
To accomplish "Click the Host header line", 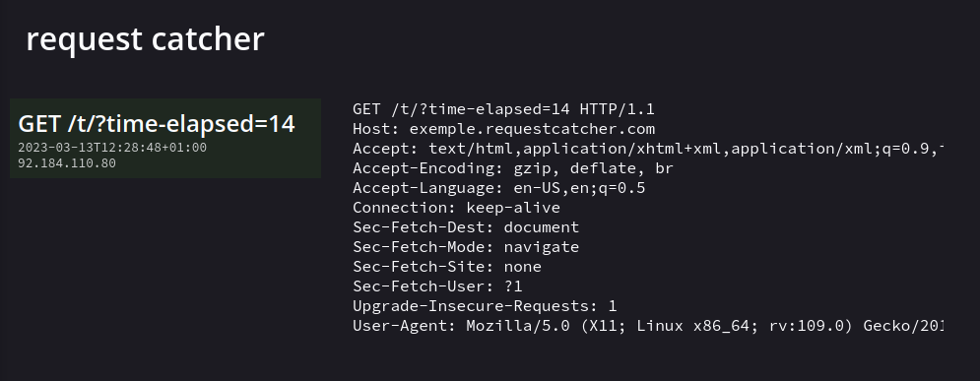I will click(503, 129).
